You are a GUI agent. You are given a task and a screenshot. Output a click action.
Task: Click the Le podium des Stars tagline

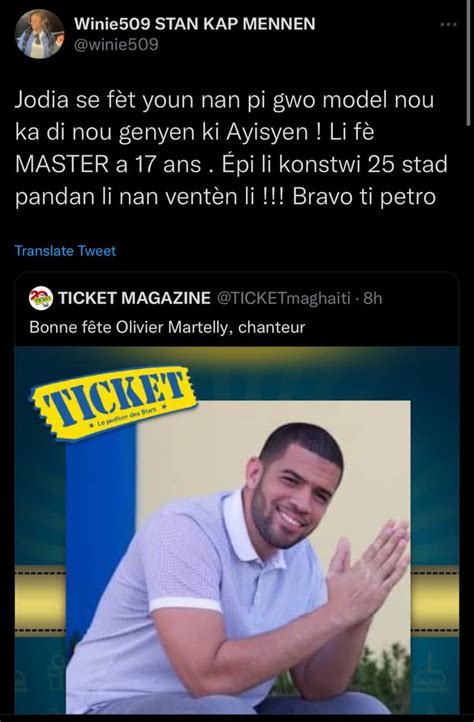(x=129, y=417)
